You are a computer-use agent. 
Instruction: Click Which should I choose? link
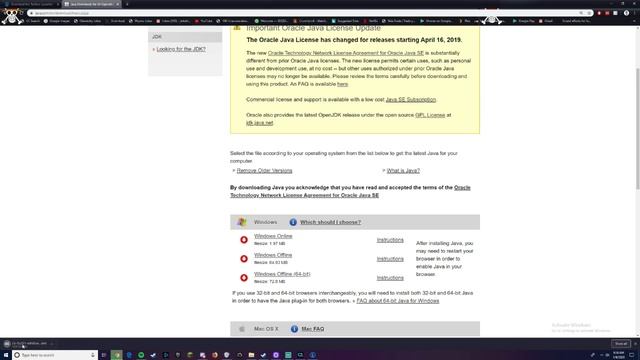tap(331, 222)
